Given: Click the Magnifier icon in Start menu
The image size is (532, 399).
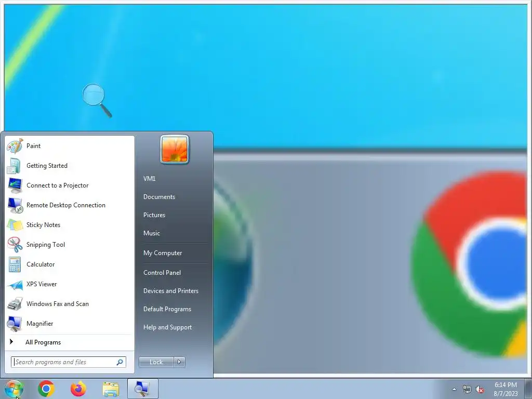Looking at the screenshot, I should tap(15, 324).
